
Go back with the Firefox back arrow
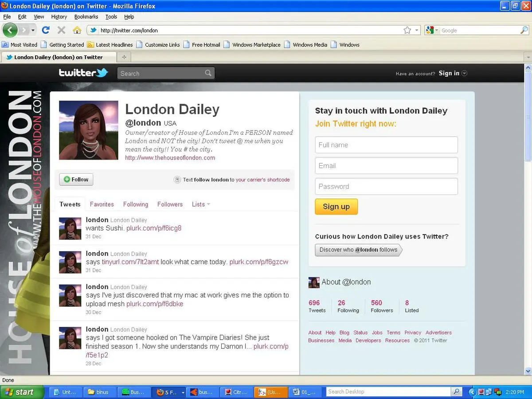tap(10, 30)
